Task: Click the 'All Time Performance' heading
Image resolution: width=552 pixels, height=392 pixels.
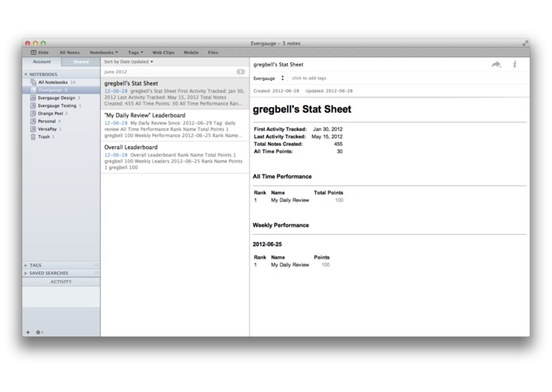Action: 282,176
